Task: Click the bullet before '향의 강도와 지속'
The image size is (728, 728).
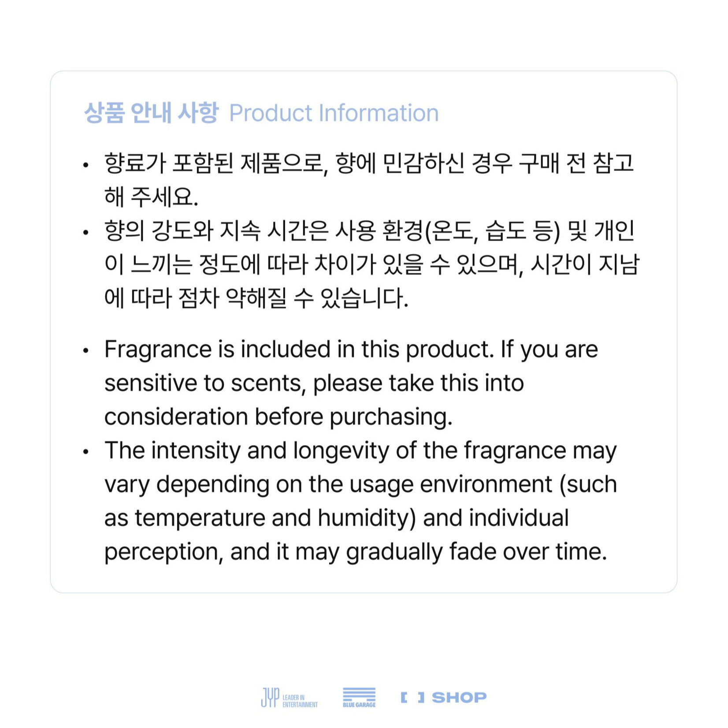Action: tap(86, 233)
